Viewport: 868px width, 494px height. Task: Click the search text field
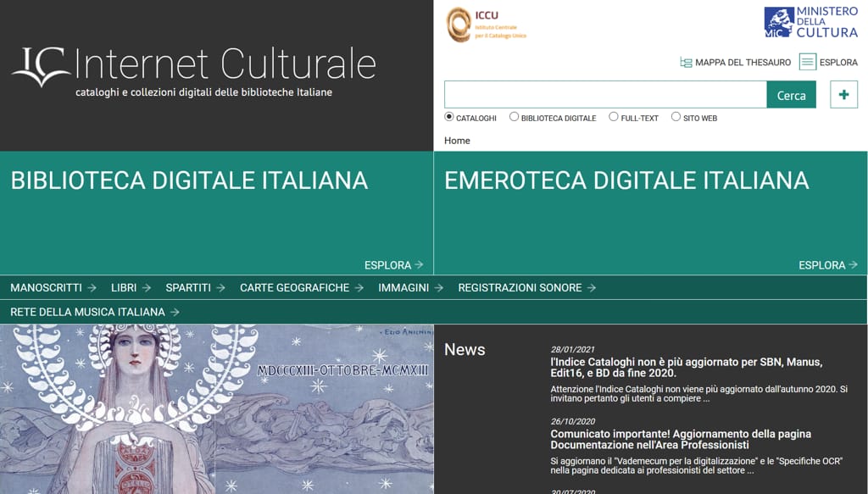pos(605,95)
